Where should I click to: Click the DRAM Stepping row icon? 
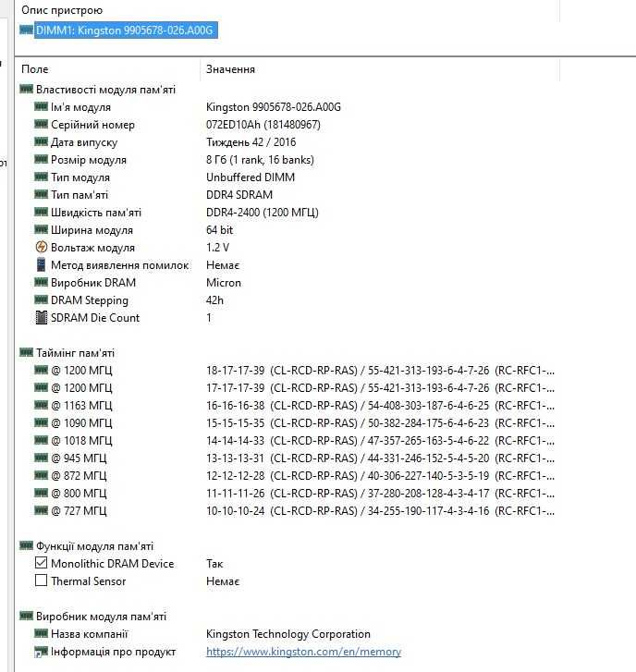(x=42, y=300)
